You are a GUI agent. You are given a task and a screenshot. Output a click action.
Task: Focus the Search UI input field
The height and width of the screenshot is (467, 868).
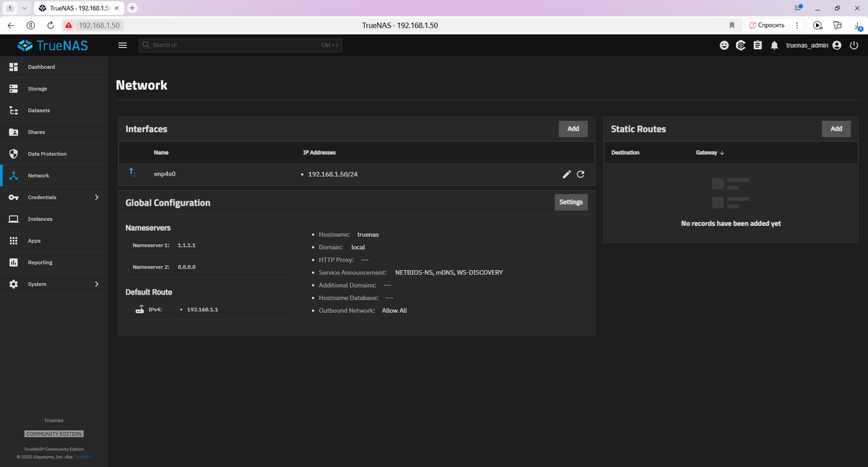coord(241,45)
